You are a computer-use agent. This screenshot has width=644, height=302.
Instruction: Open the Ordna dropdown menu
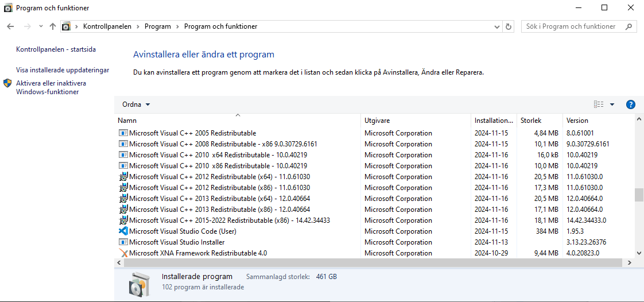click(x=137, y=104)
